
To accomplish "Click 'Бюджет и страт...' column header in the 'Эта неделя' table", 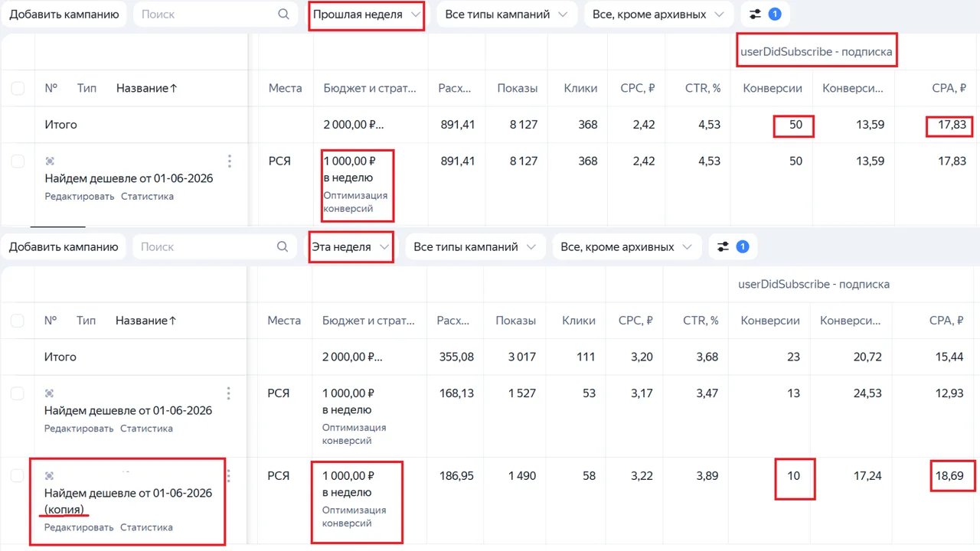I will coord(369,321).
